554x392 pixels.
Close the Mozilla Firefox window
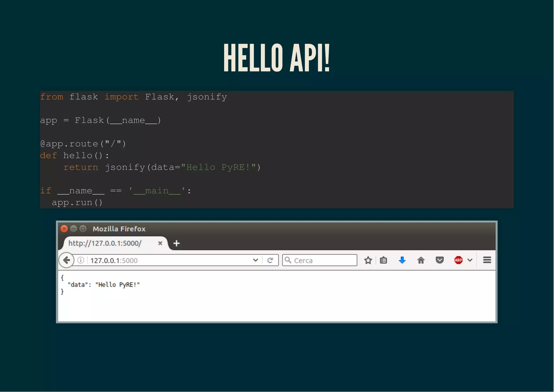click(64, 229)
